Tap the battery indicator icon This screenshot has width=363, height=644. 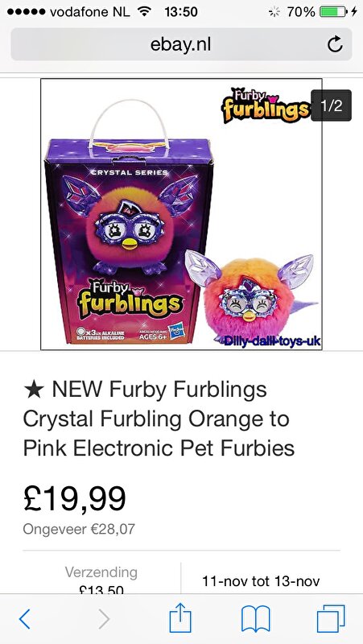pos(333,12)
